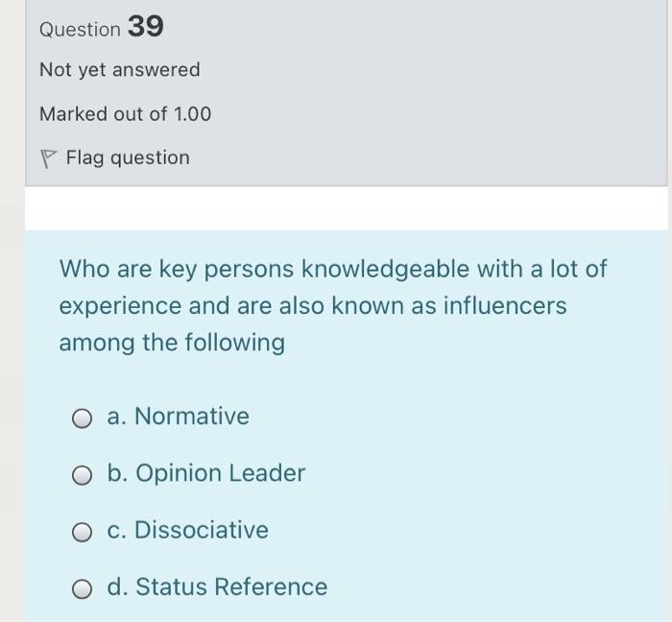Image resolution: width=672 pixels, height=622 pixels.
Task: Click the 'among the following' text line
Action: 172,343
